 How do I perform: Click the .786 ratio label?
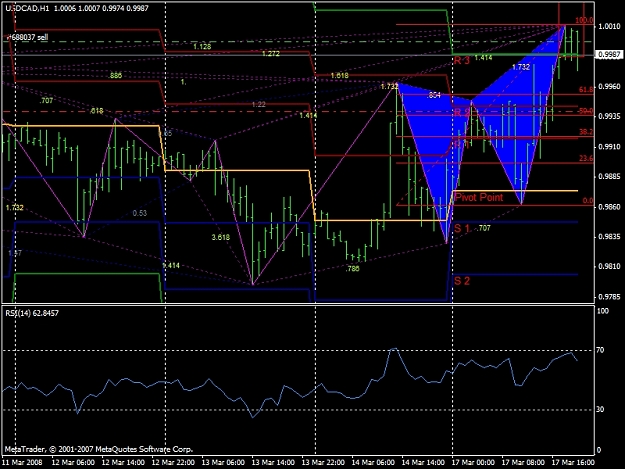point(352,269)
